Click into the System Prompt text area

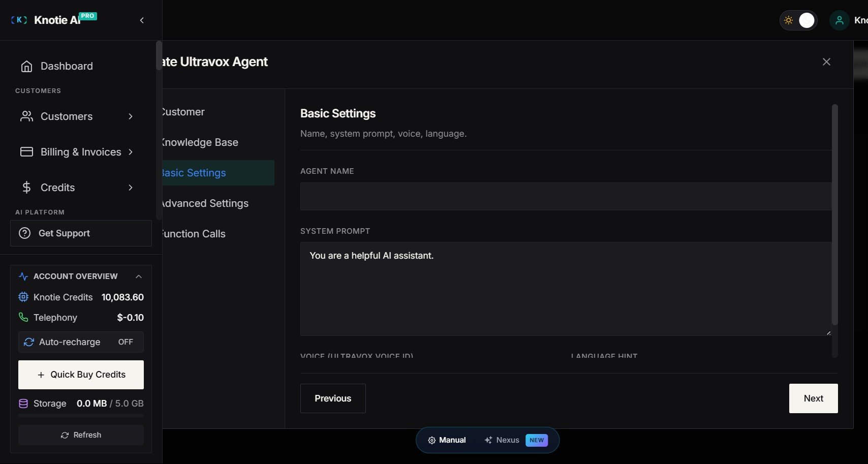(x=566, y=289)
